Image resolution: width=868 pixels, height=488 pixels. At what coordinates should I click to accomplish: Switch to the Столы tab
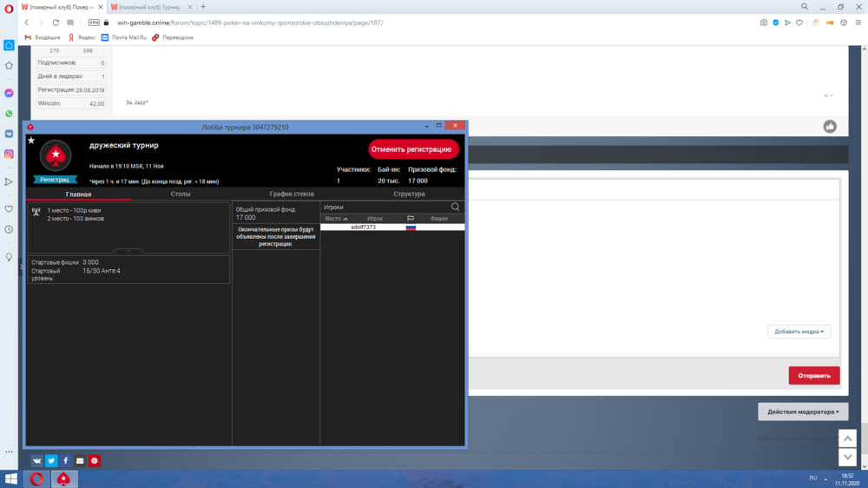tap(181, 194)
